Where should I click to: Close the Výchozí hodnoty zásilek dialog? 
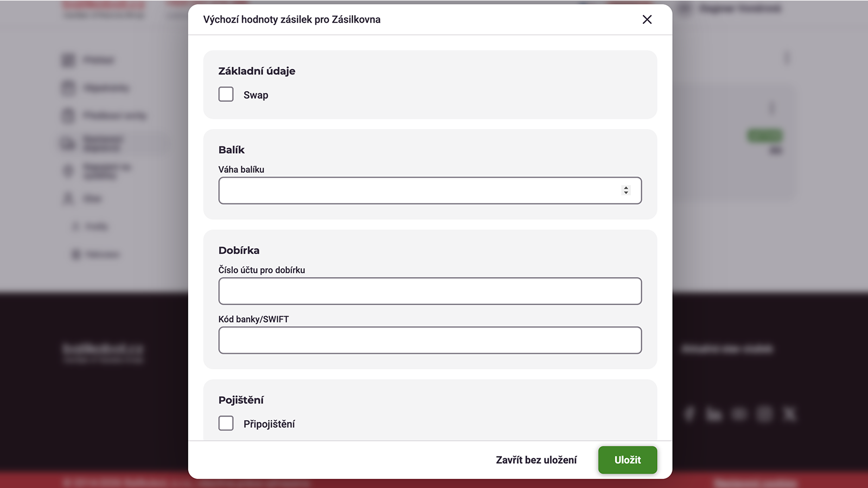647,20
